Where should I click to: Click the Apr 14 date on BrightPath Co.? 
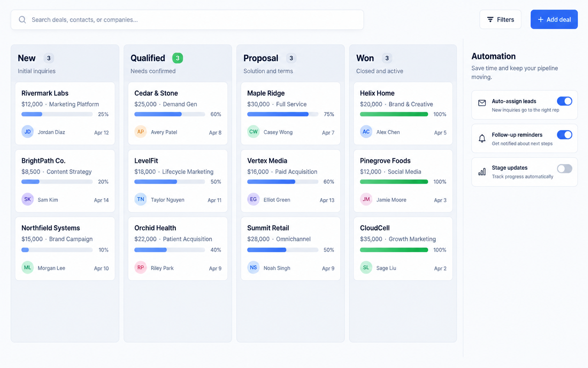102,200
